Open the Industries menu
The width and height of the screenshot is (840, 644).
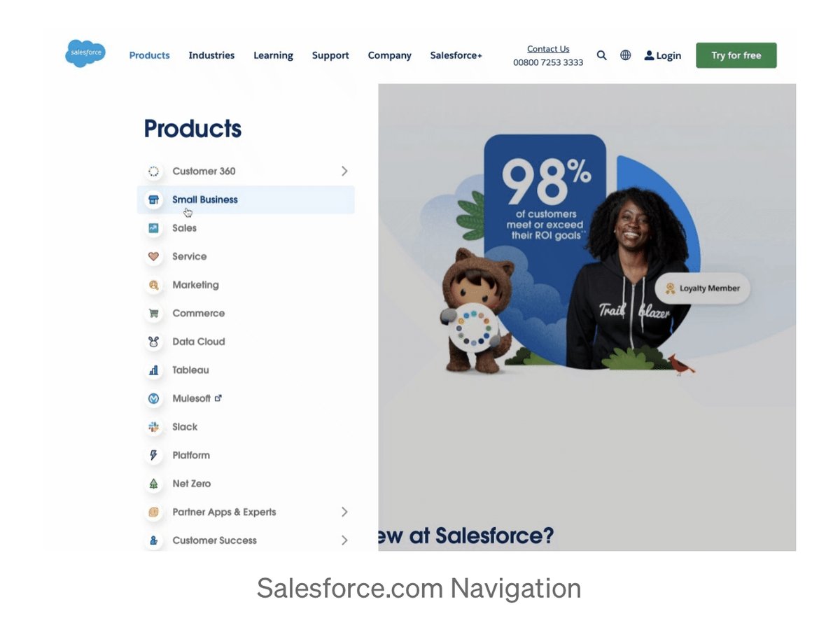coord(211,55)
